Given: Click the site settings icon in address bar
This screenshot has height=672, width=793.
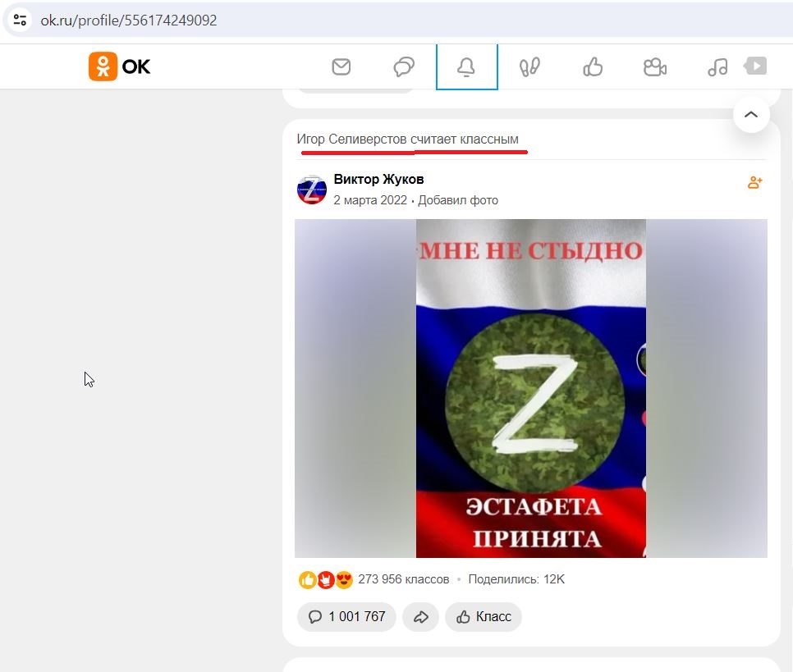Looking at the screenshot, I should tap(20, 21).
